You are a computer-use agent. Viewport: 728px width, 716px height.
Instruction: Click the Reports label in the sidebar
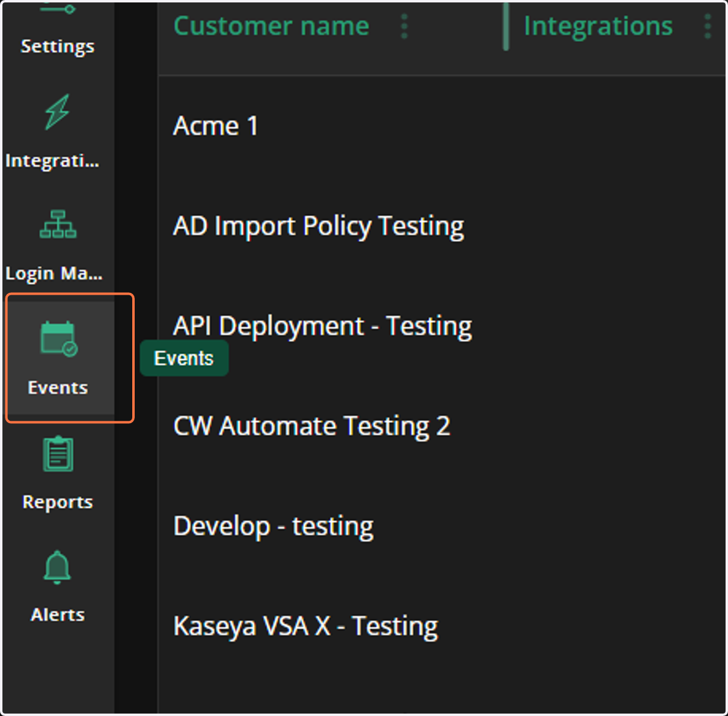point(58,502)
